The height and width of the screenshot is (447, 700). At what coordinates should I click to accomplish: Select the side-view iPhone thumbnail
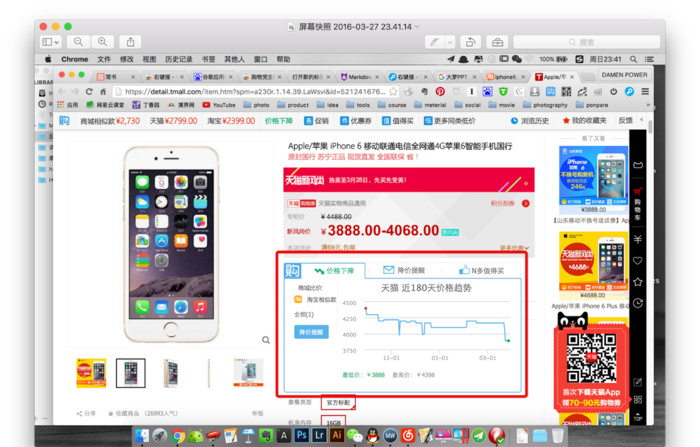(x=208, y=373)
